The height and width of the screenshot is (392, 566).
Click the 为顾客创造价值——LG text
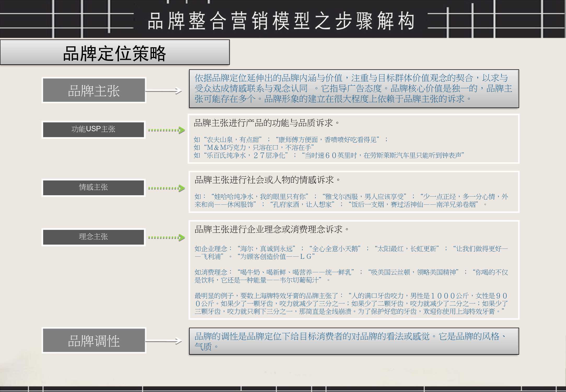pos(276,256)
